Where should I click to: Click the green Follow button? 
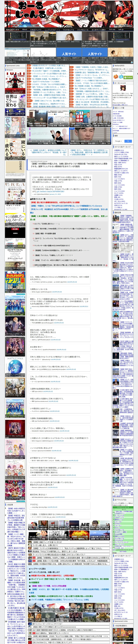pos(128,77)
